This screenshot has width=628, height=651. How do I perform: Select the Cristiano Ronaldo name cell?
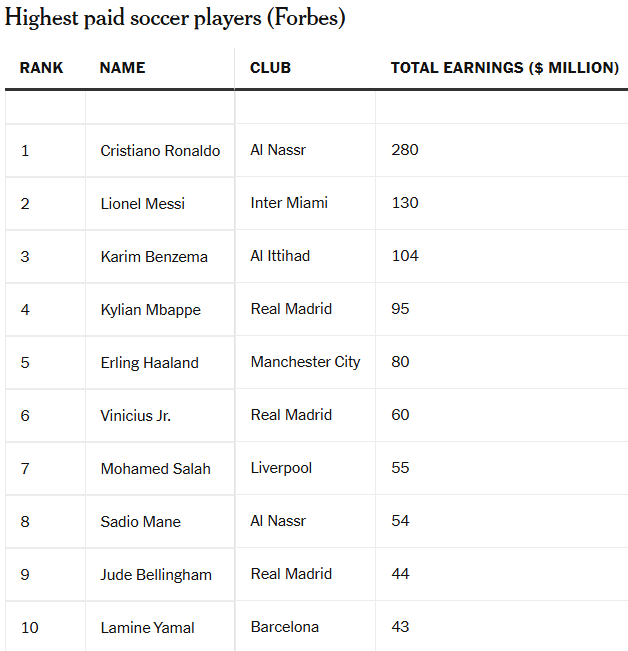[x=160, y=151]
